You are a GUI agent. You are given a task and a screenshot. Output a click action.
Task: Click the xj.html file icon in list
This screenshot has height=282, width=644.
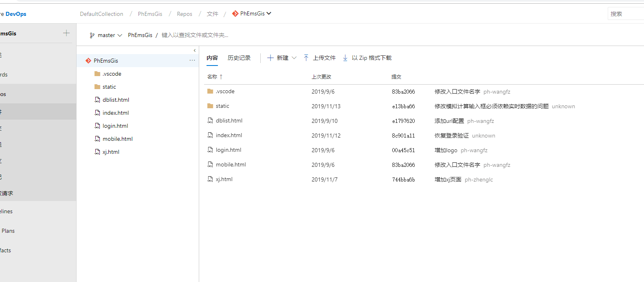[x=210, y=179]
